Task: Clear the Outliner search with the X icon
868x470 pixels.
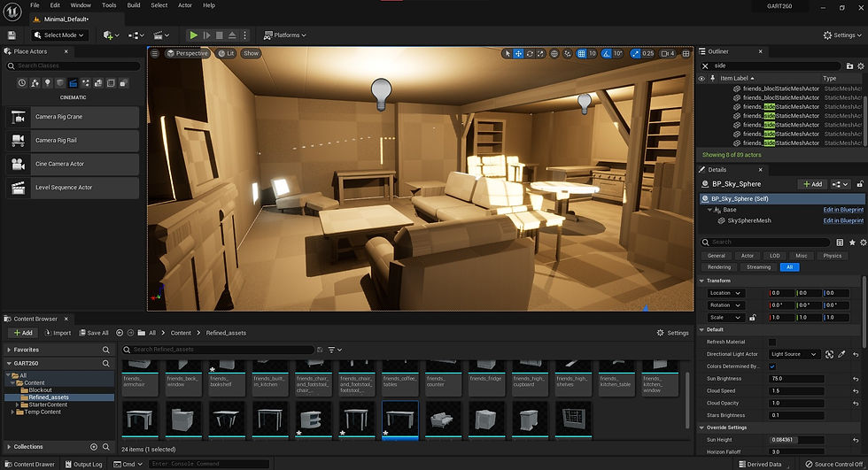Action: [705, 65]
